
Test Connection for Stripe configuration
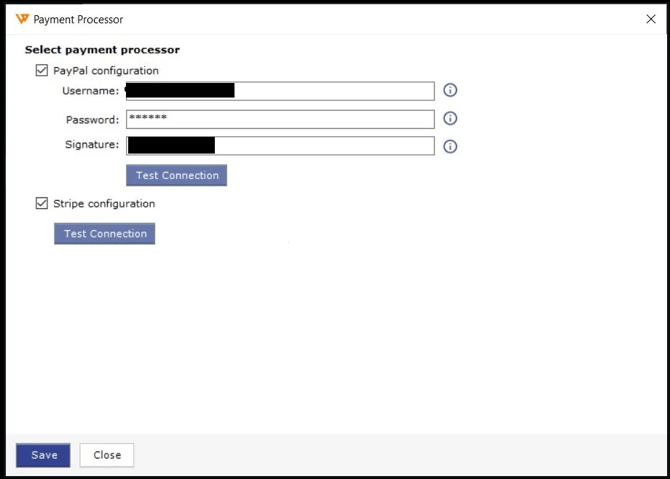pyautogui.click(x=105, y=233)
